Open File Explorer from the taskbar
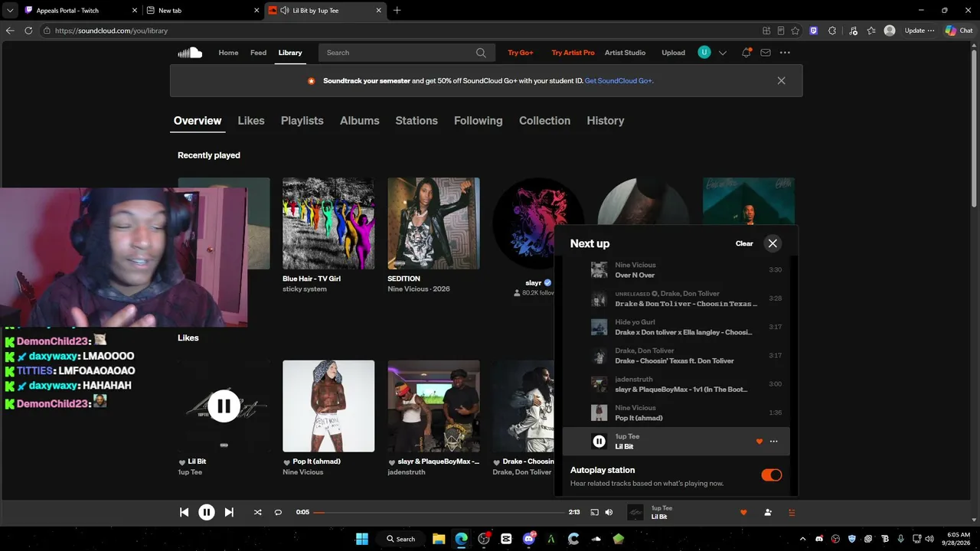This screenshot has height=551, width=980. click(x=439, y=539)
